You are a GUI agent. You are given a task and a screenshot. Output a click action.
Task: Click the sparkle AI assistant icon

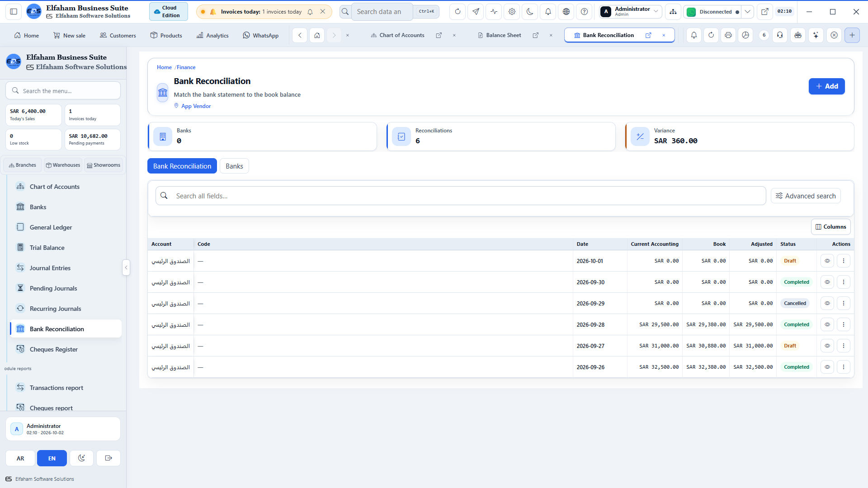[816, 35]
